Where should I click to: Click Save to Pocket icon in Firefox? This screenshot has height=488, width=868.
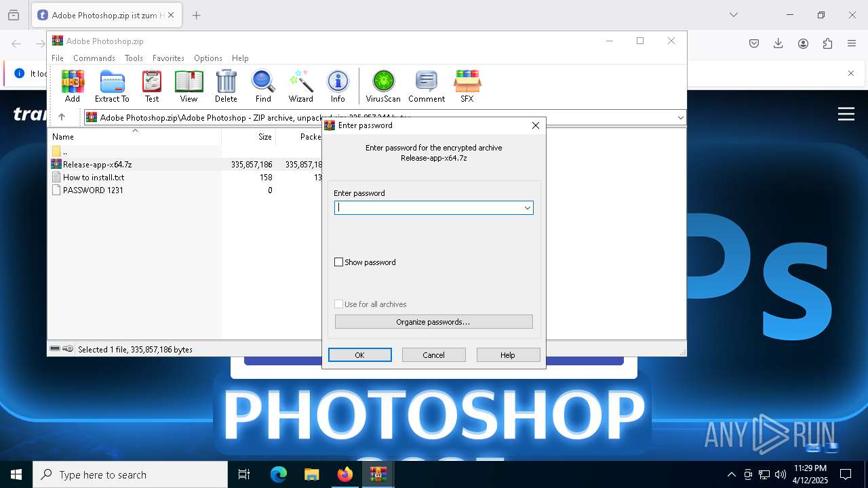tap(753, 43)
